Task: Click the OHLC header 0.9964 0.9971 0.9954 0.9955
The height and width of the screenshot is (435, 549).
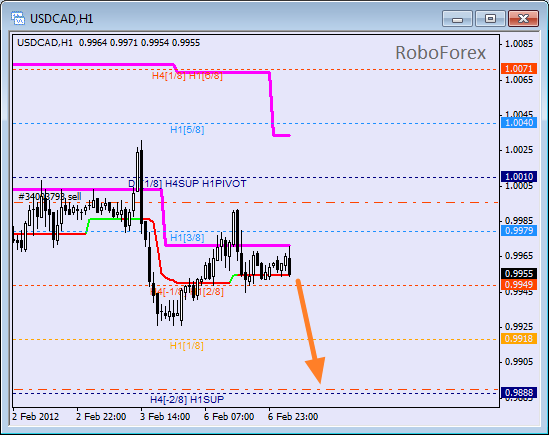Action: tap(139, 43)
